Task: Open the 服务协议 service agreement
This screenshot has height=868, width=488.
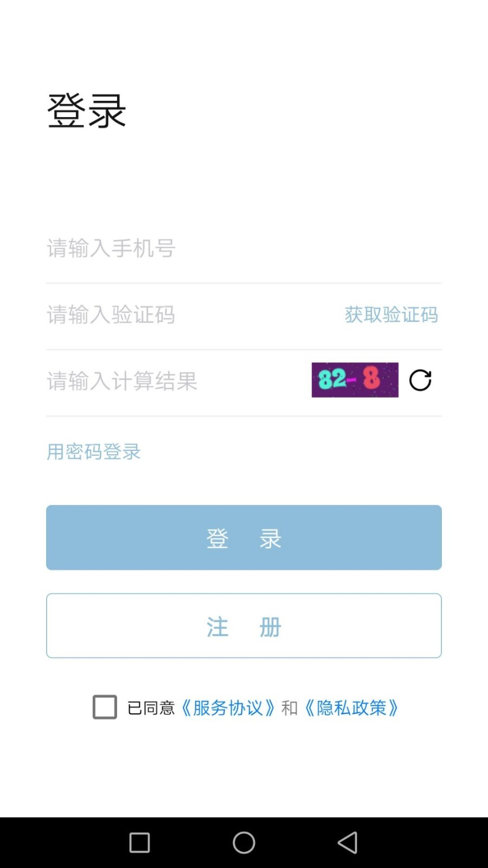Action: tap(229, 707)
